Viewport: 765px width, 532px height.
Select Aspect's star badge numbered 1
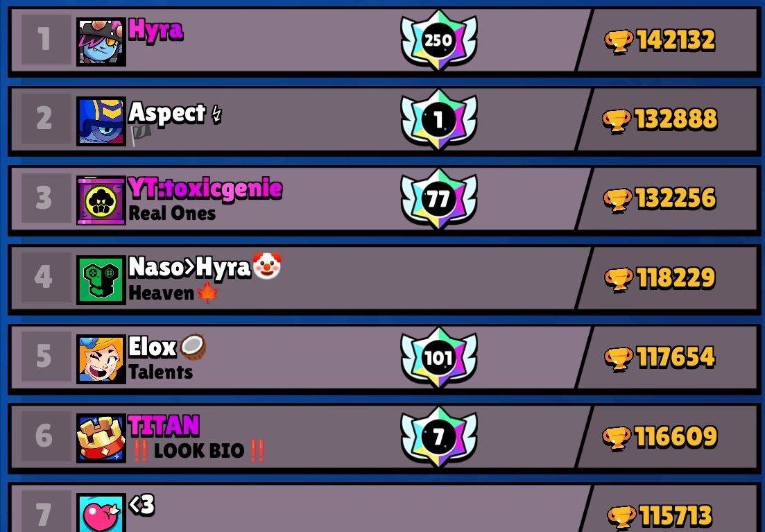pyautogui.click(x=438, y=119)
